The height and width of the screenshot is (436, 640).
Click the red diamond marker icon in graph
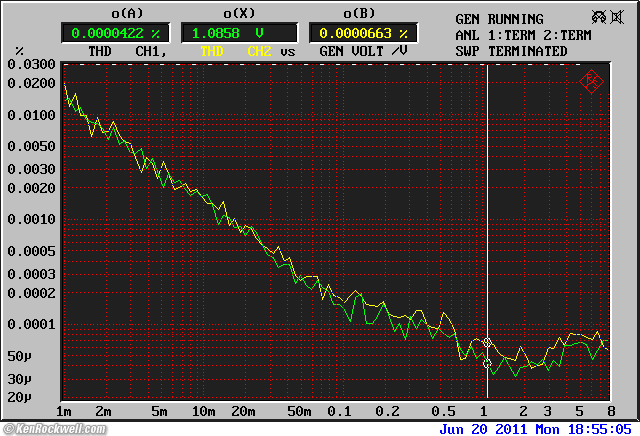tap(591, 82)
